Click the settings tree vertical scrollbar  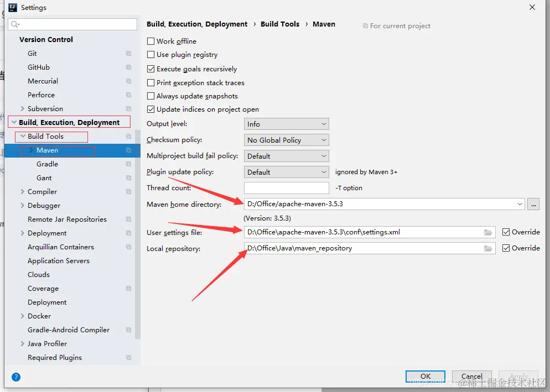[137, 234]
